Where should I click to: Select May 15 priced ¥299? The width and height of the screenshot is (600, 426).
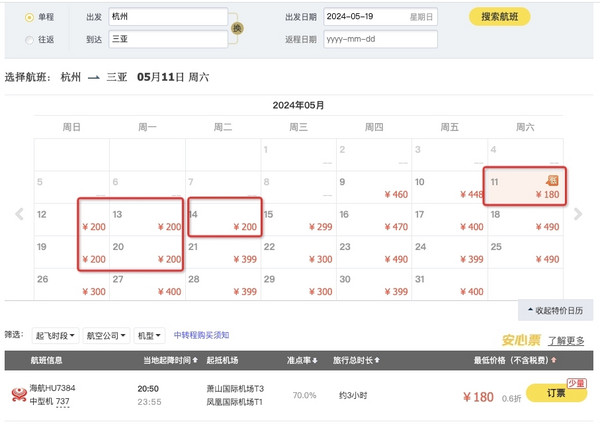298,220
